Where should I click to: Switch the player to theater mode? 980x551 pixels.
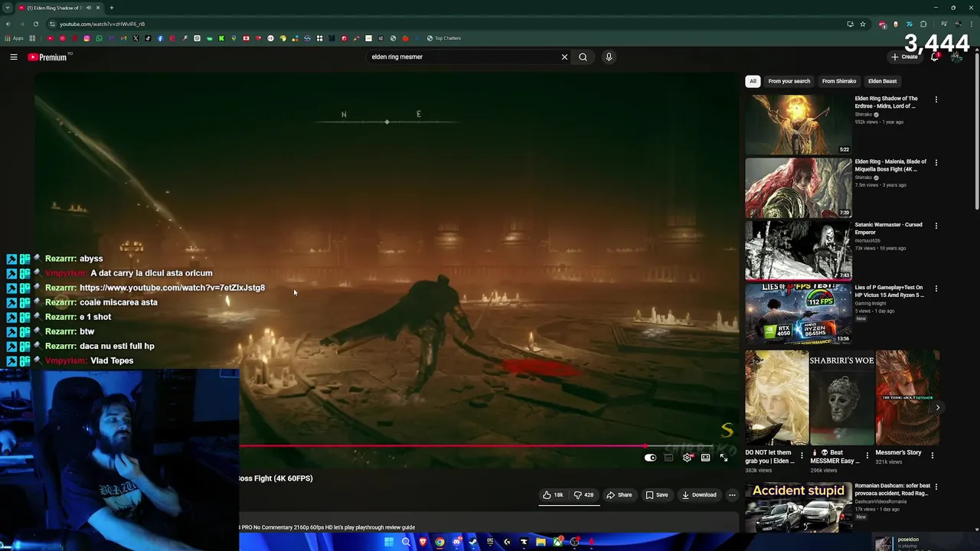(705, 458)
